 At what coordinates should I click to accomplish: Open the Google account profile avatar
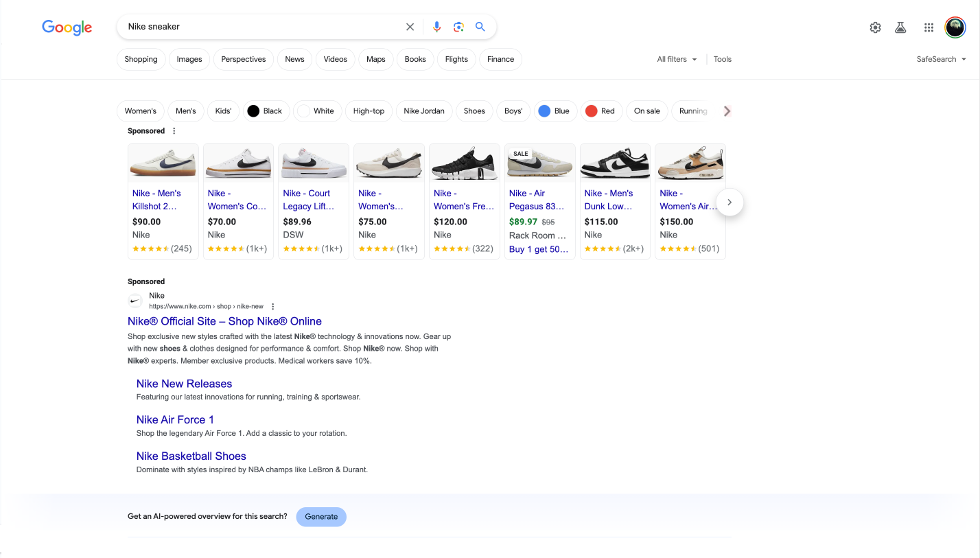pyautogui.click(x=955, y=27)
